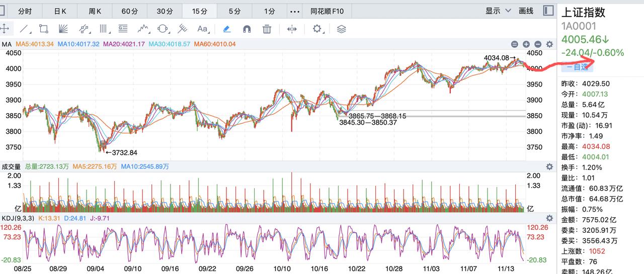
Task: Select the rectangle shape drawing tool
Action: (44, 29)
